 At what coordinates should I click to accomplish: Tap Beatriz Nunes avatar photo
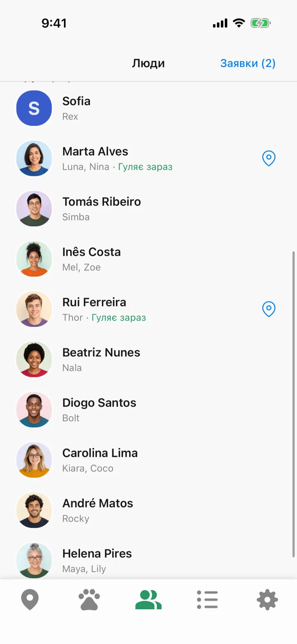coord(34,359)
